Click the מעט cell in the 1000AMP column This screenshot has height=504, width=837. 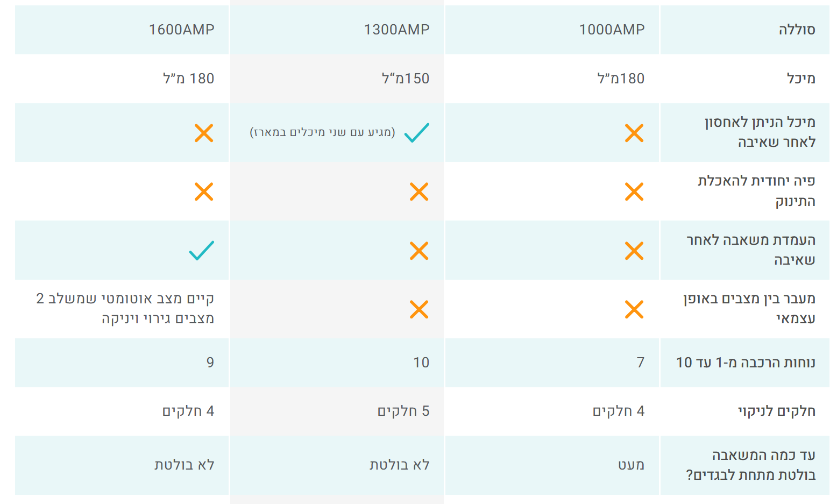tap(631, 465)
